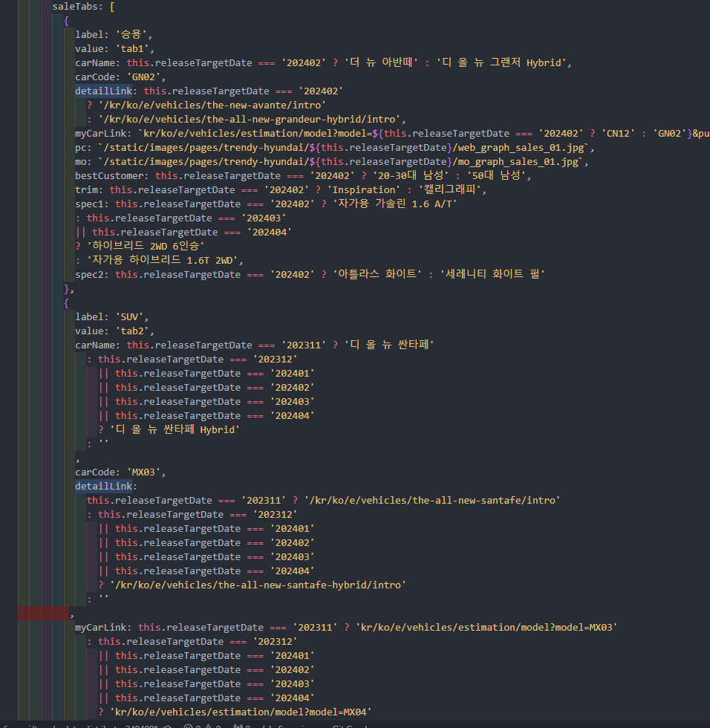Click the estimation/model?model=MX04 string
The width and height of the screenshot is (710, 728).
241,712
